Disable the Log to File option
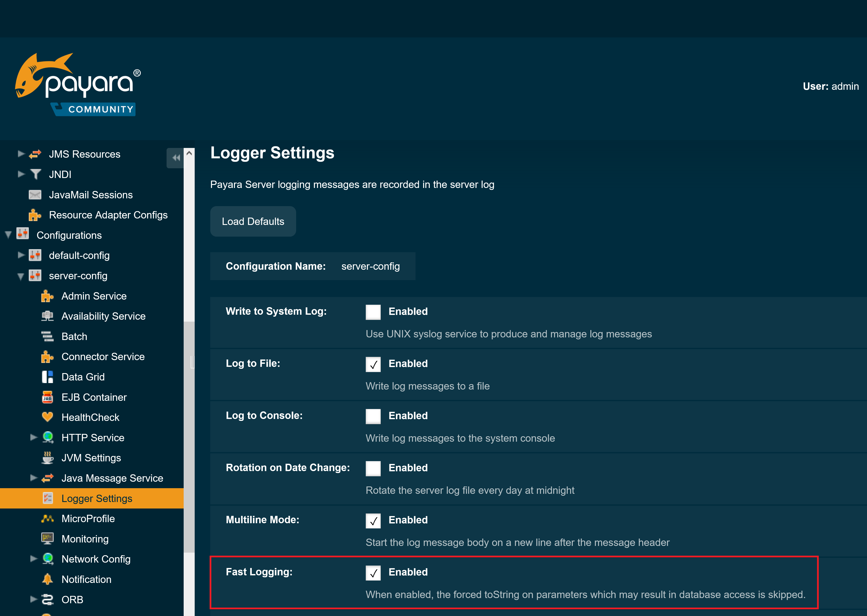867x616 pixels. pos(373,364)
